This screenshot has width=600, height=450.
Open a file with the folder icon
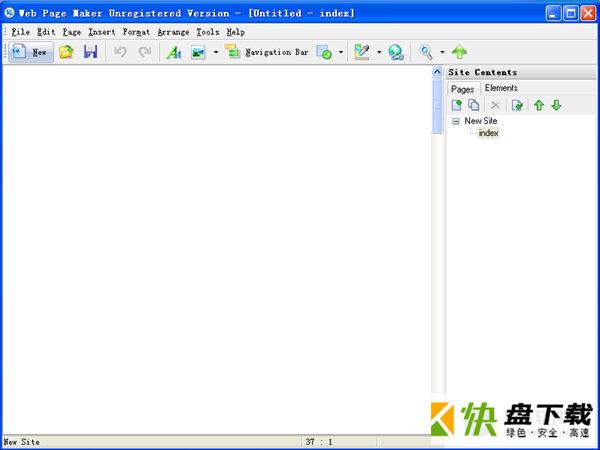pos(66,52)
